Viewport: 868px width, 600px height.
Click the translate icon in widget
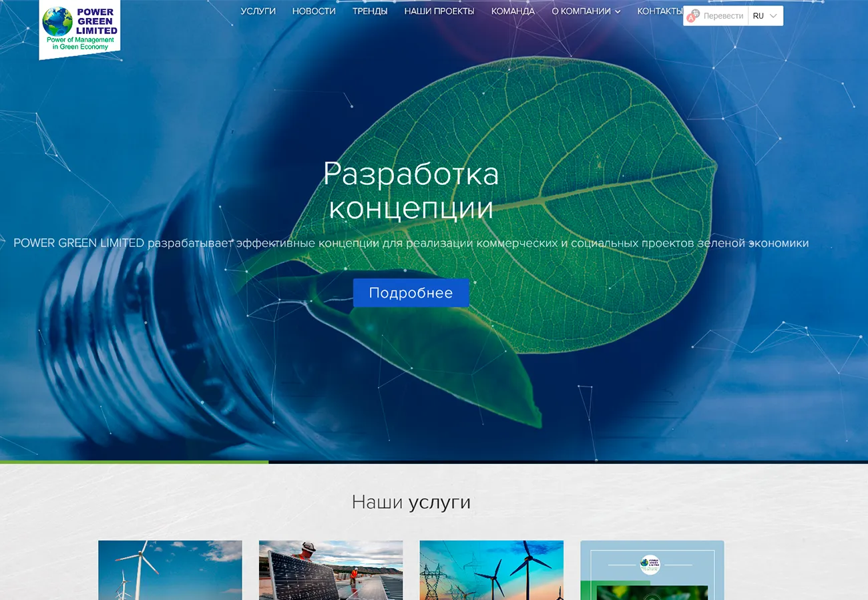pyautogui.click(x=694, y=16)
